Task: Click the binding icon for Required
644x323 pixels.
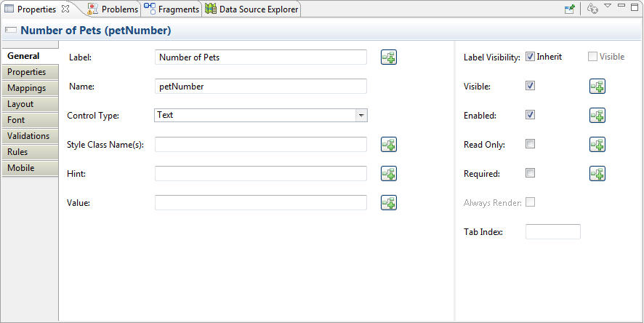Action: pos(597,174)
